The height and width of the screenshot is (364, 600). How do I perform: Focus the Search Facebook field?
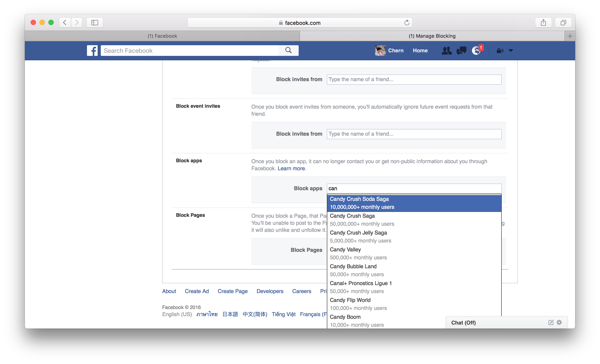[x=189, y=50]
